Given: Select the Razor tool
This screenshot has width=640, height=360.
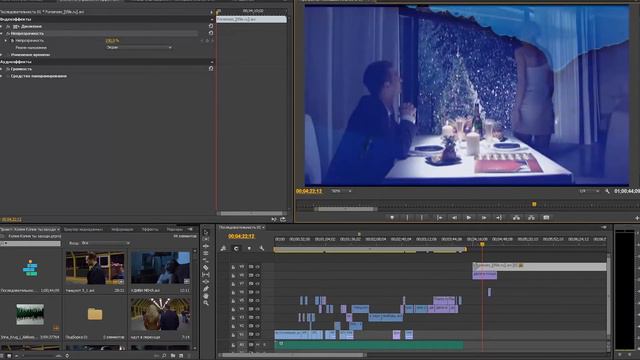Looking at the screenshot, I should [206, 268].
